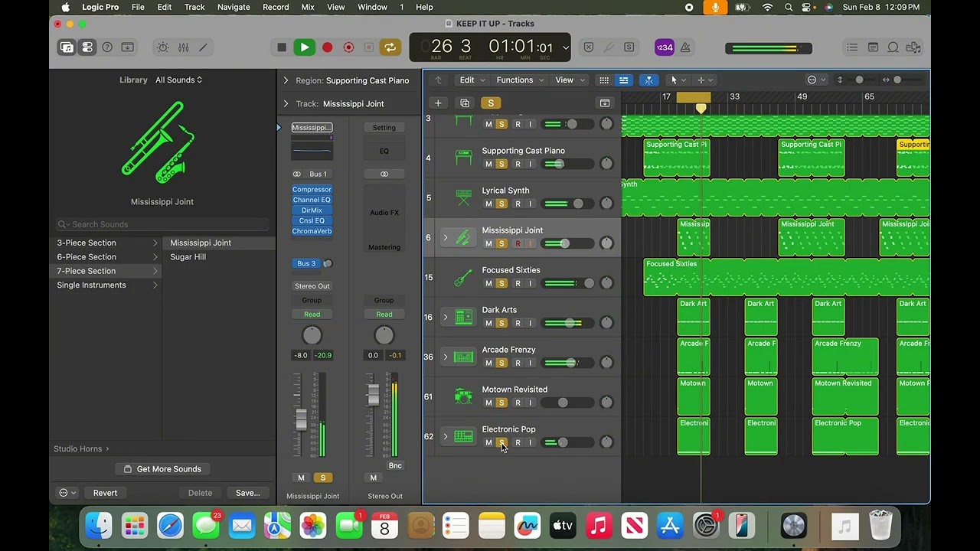
Task: Expand the Mississippi Joint track stack
Action: click(446, 238)
